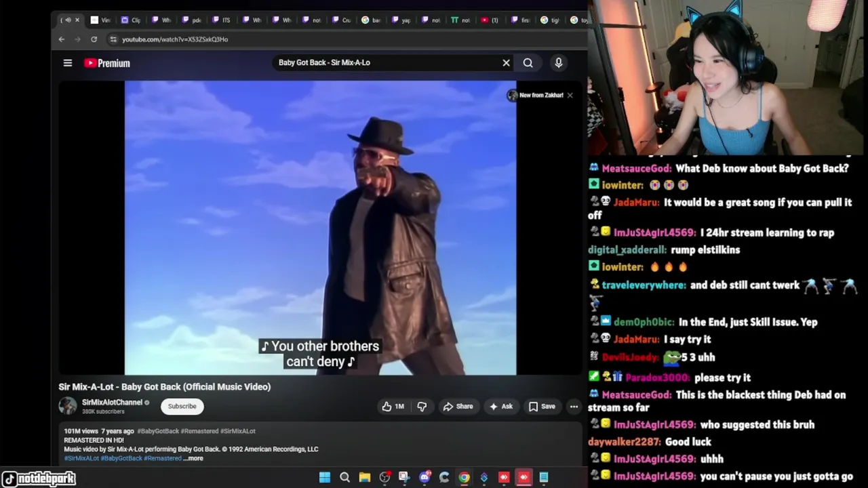Mute the tab via speaker icon

pos(68,20)
